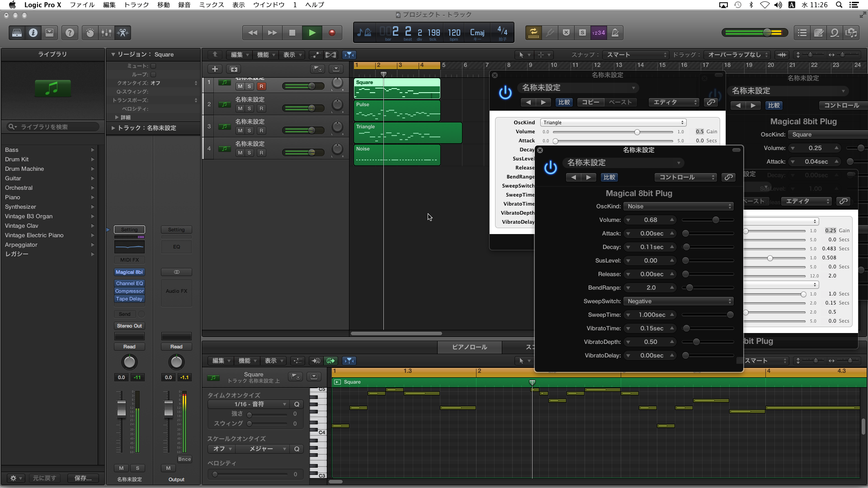Toggle the Mute checkbox in region inspector
The width and height of the screenshot is (868, 488).
pos(153,66)
